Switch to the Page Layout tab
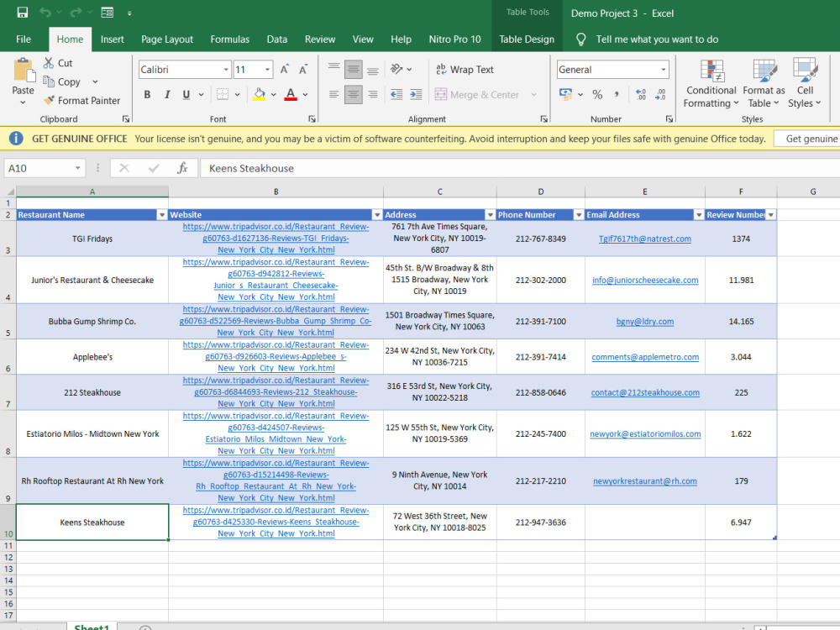The height and width of the screenshot is (630, 840). pos(167,39)
